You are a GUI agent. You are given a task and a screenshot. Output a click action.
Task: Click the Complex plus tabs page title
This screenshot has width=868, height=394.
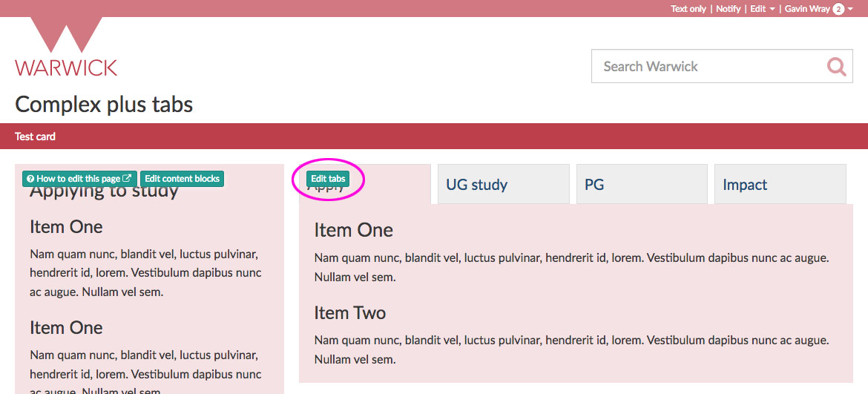(x=104, y=105)
